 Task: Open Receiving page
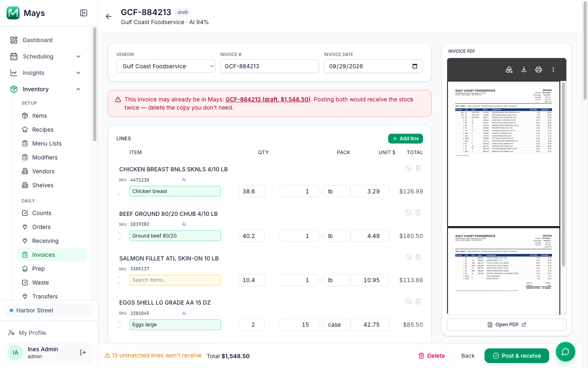click(x=51, y=241)
